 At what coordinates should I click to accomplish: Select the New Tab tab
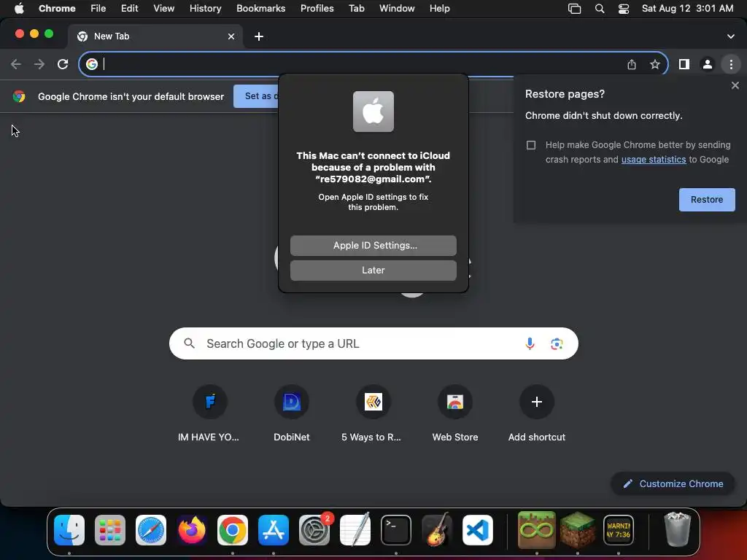pos(155,36)
